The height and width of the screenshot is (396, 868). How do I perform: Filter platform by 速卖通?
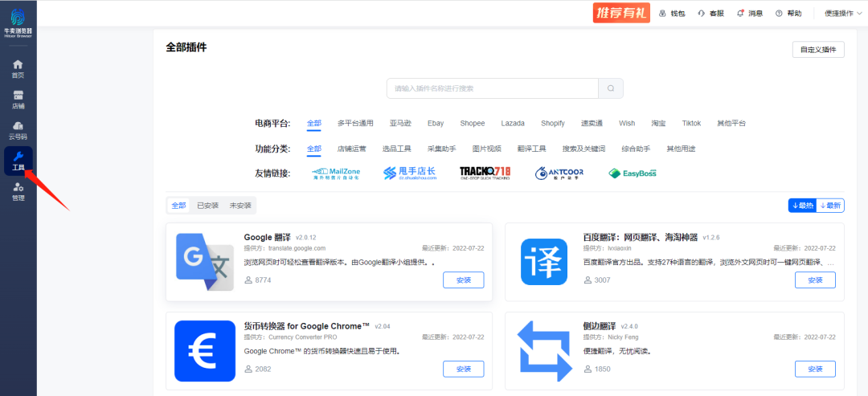(592, 124)
